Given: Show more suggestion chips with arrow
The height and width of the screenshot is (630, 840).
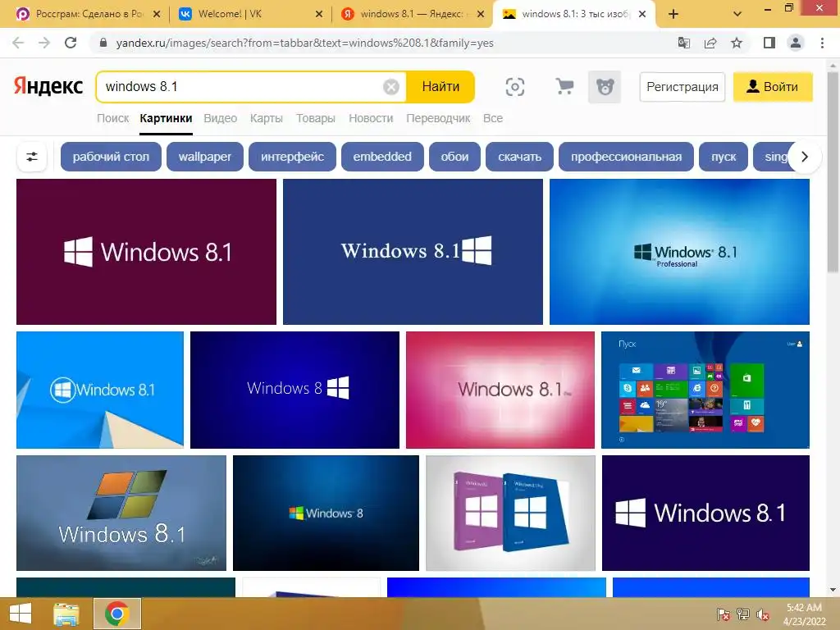Looking at the screenshot, I should [x=804, y=157].
